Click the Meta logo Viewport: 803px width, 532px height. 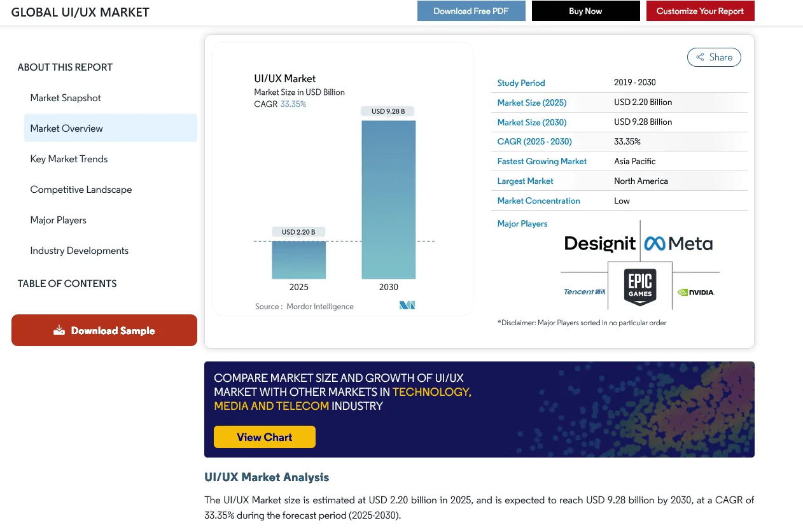point(678,244)
